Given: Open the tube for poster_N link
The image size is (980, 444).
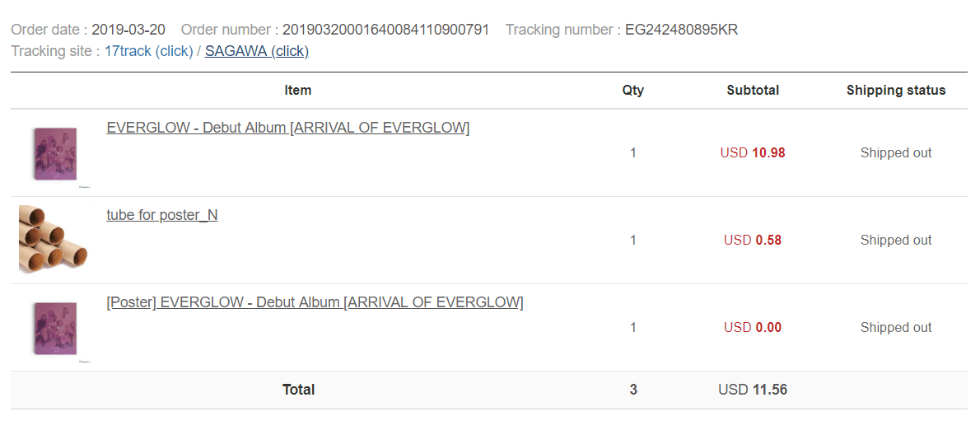Looking at the screenshot, I should pyautogui.click(x=162, y=215).
